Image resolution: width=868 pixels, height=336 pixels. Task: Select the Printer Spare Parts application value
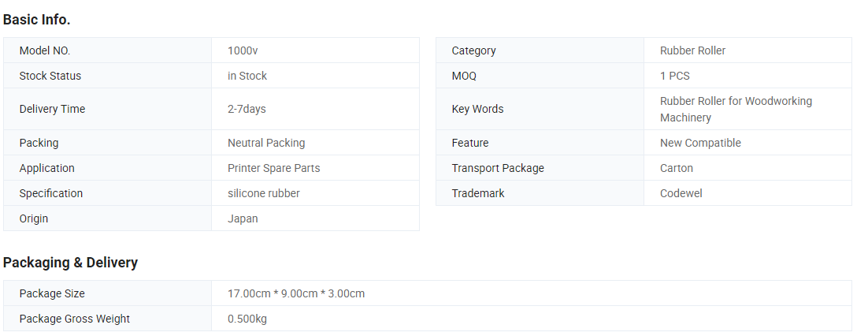(x=273, y=168)
